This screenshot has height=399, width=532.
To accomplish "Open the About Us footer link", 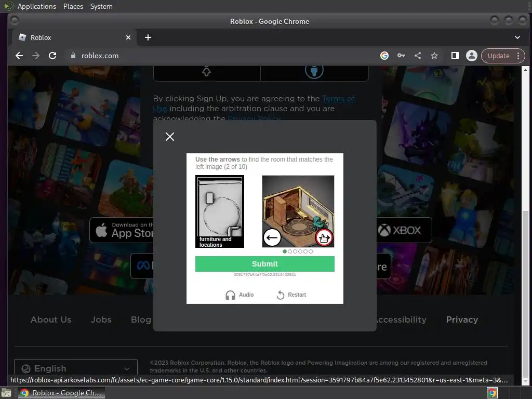I will tap(51, 320).
